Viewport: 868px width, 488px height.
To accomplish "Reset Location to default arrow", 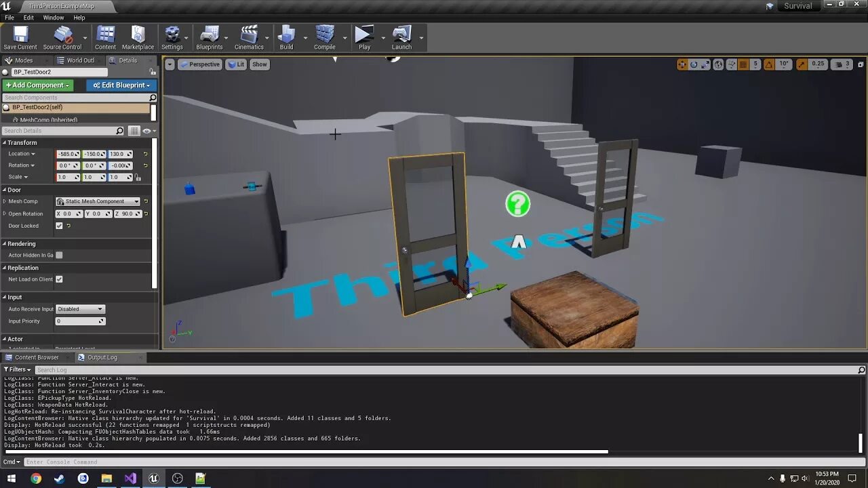I will pos(145,154).
